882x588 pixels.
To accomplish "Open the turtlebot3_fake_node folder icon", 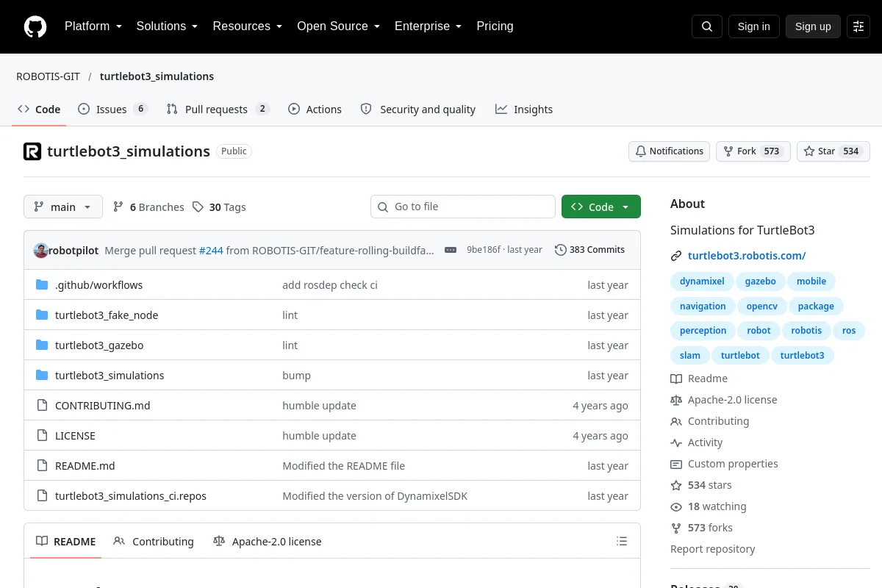I will click(x=42, y=315).
